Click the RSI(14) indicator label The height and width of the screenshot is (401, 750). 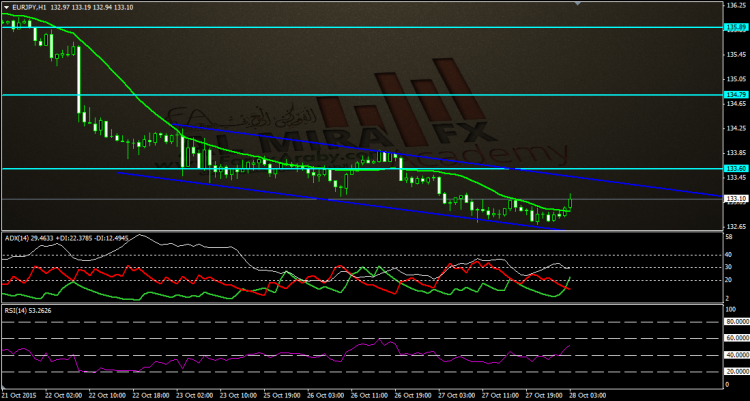coord(17,310)
